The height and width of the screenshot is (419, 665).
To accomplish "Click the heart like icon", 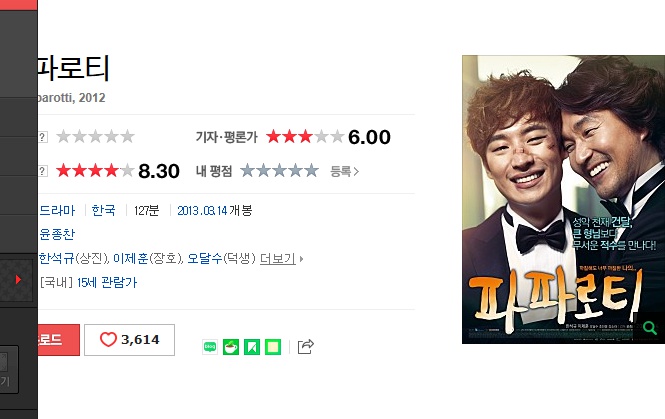I will 108,339.
